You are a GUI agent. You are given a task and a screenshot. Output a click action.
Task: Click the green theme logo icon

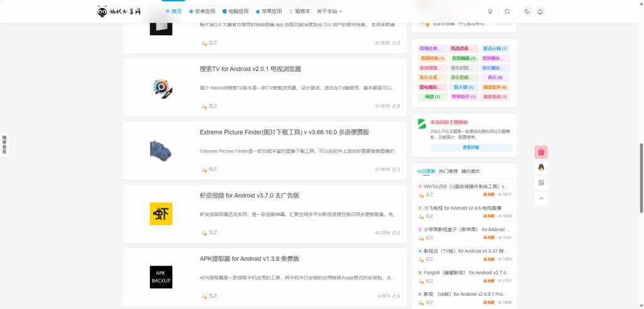[x=422, y=124]
